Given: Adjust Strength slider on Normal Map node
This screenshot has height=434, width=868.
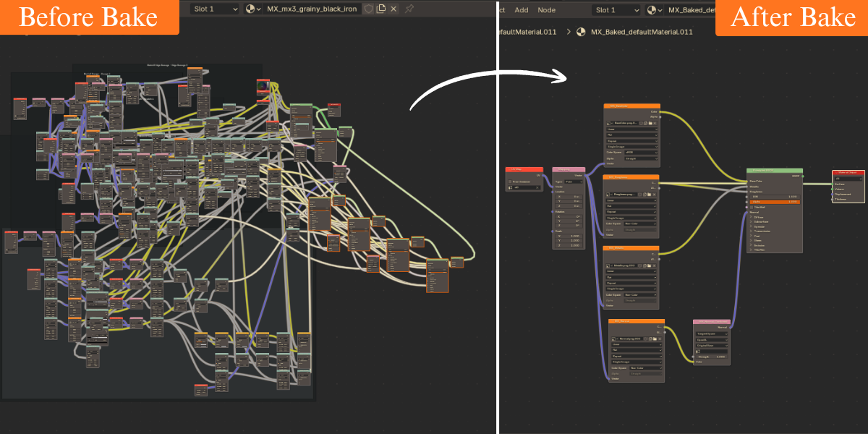Looking at the screenshot, I should [x=712, y=357].
